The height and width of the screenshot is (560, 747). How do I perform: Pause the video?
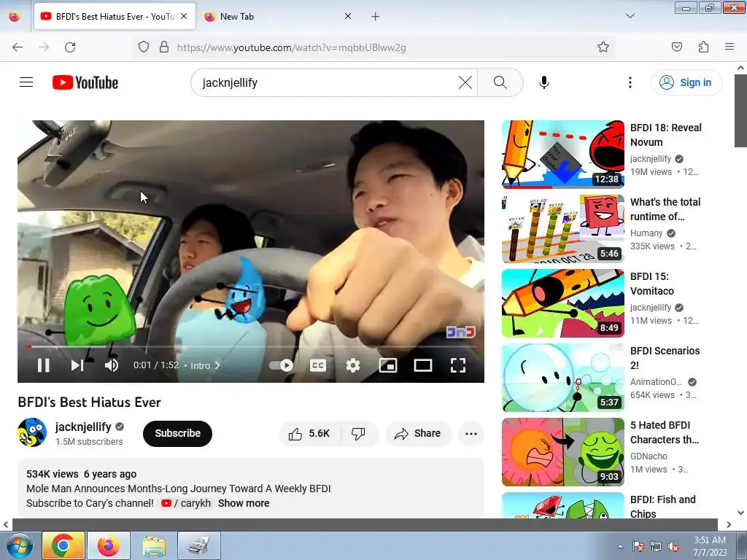[43, 365]
